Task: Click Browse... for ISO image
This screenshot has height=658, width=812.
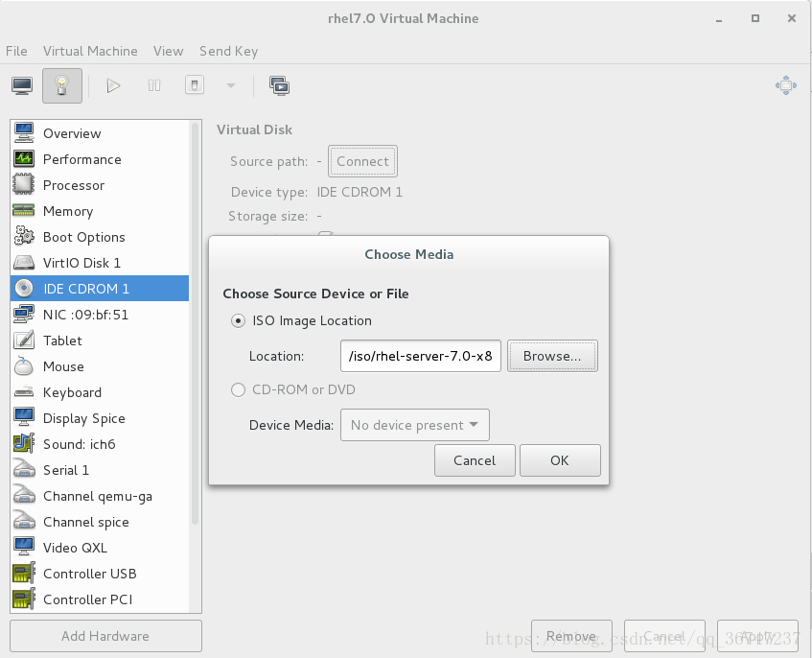Action: [x=552, y=356]
